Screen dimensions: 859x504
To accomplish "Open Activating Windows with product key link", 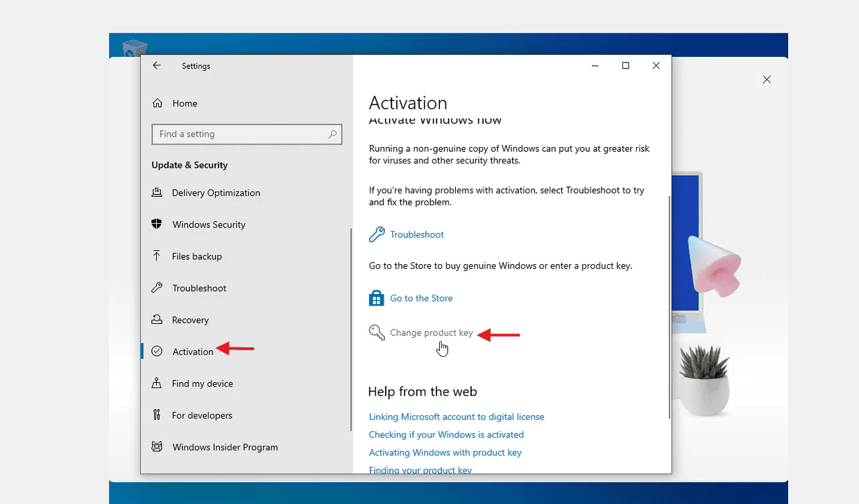I will tap(445, 453).
